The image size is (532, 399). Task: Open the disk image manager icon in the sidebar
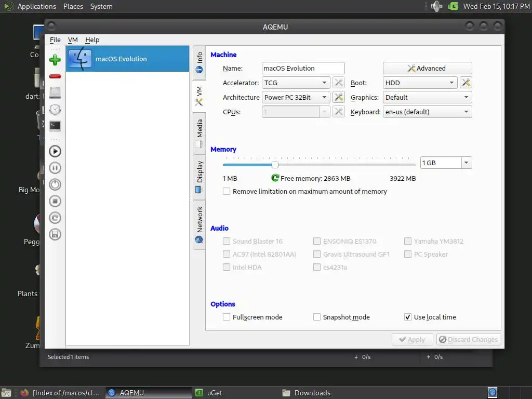coord(55,93)
